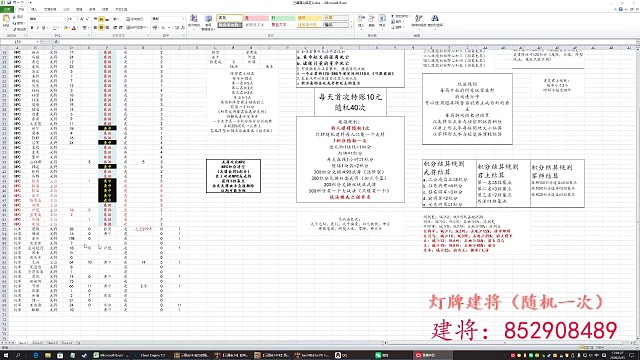The width and height of the screenshot is (640, 360).
Task: Click the red font color swatch
Action: [74, 28]
